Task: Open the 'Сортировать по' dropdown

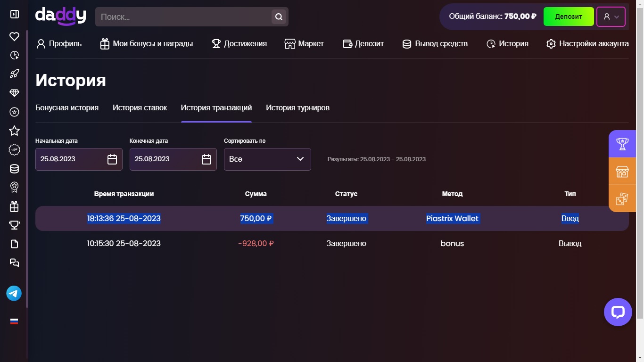Action: click(267, 159)
